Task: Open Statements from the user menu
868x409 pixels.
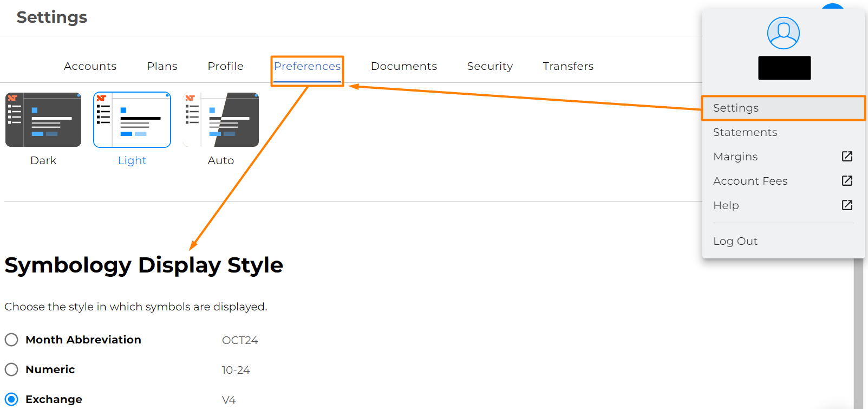Action: coord(784,132)
